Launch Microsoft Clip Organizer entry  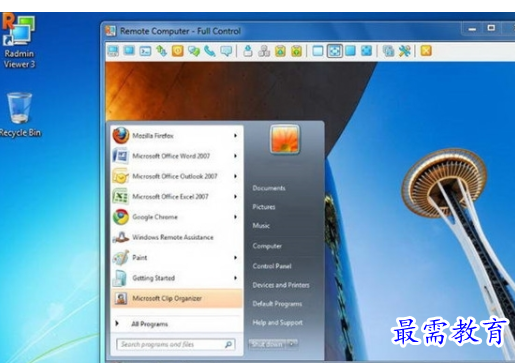[177, 298]
